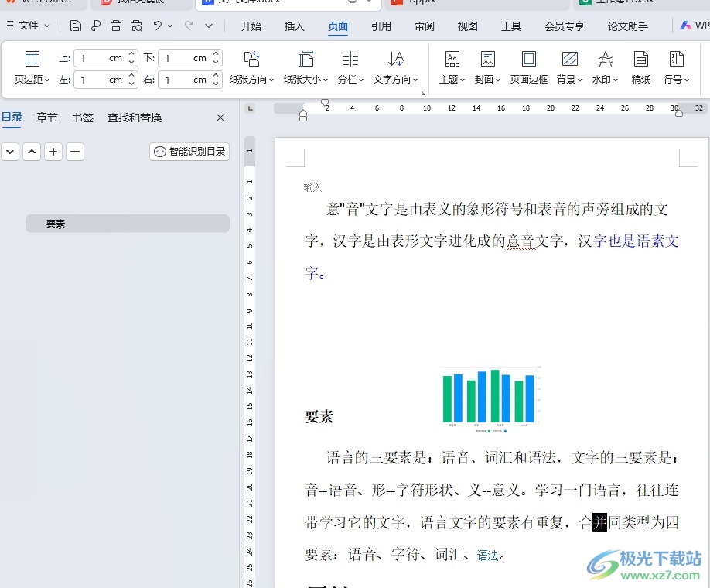This screenshot has height=588, width=710.
Task: Switch to the 视图 ribbon tab
Action: 467,26
